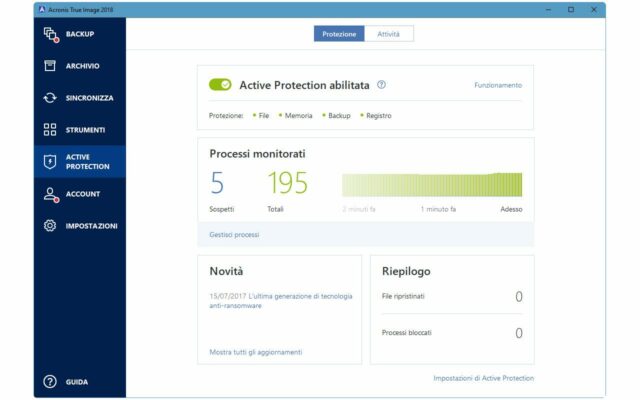Viewport: 640px width, 400px height.
Task: Disable the Active Protection toggle switch
Action: tap(220, 85)
